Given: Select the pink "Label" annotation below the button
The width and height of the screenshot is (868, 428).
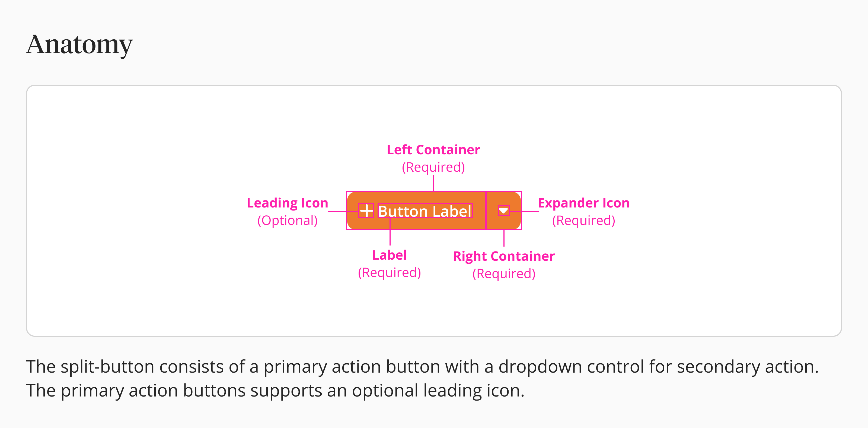Looking at the screenshot, I should [390, 255].
